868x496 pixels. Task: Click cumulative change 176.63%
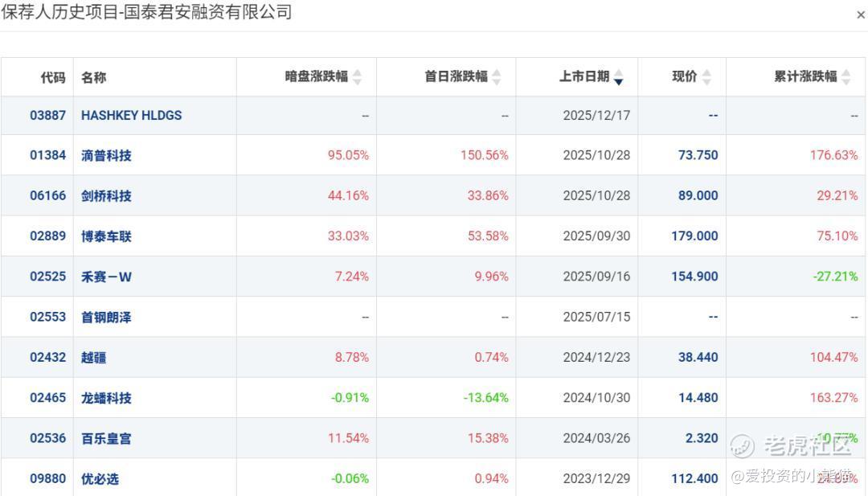(833, 155)
